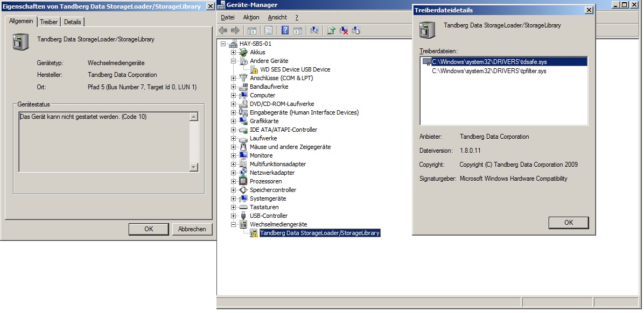Collapse the HAY-SBS-01 root node
644x313 pixels.
tap(223, 44)
